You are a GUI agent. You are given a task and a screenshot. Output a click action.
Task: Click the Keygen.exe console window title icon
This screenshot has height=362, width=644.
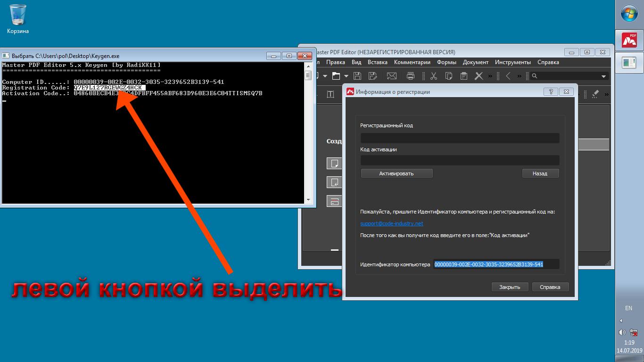pos(6,56)
